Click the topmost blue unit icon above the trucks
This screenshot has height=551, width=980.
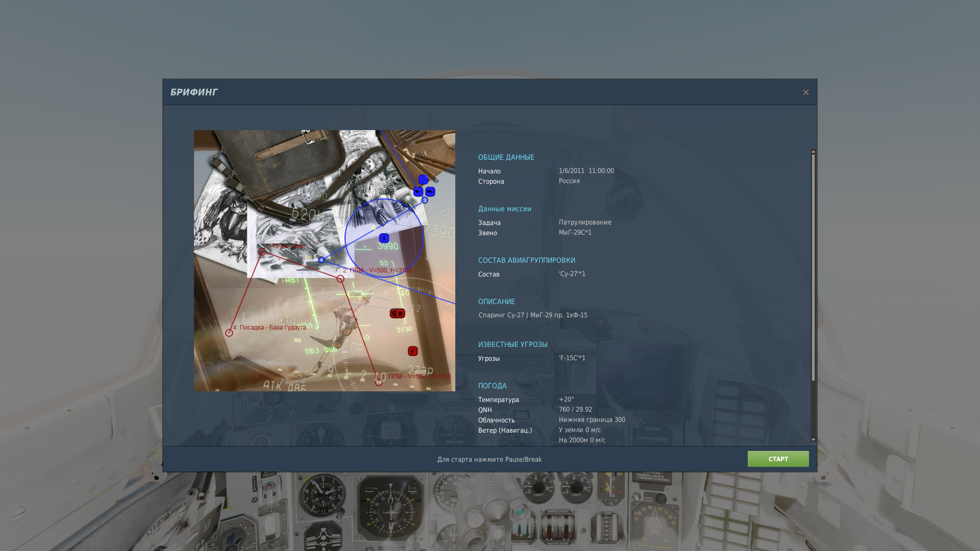click(423, 180)
